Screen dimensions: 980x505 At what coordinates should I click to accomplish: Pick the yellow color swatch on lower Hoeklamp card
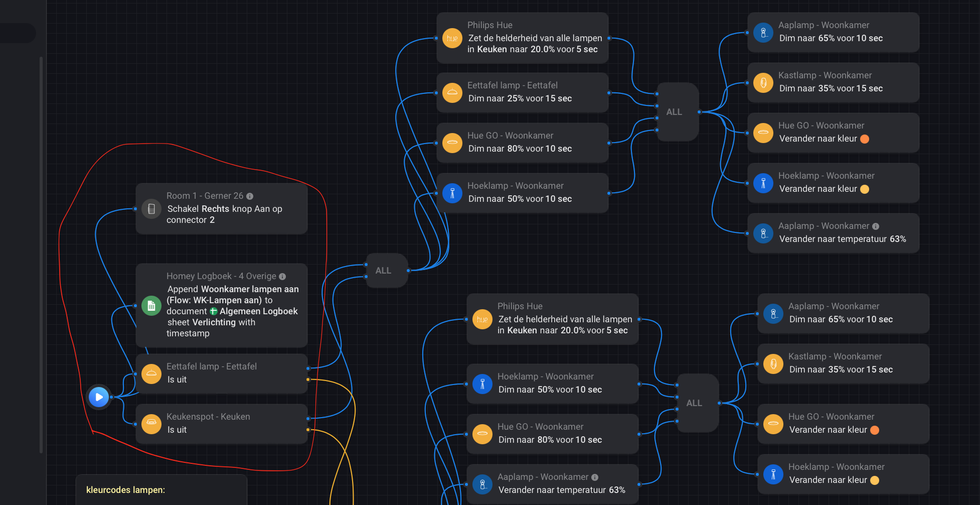click(x=875, y=480)
